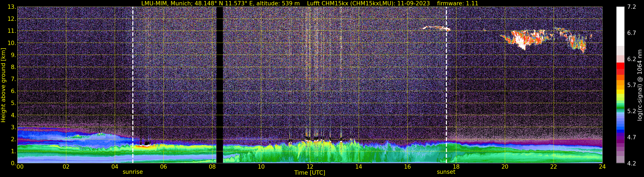Click the height axis tick label 1
This screenshot has height=177, width=644.
13,151
